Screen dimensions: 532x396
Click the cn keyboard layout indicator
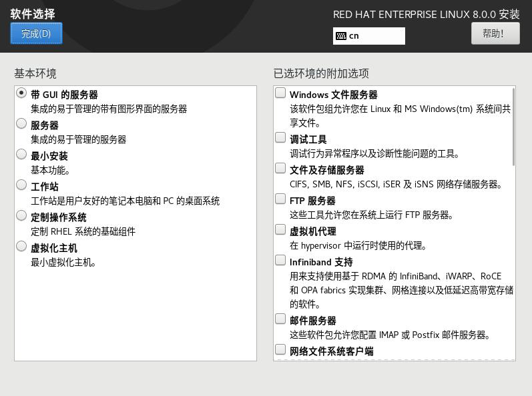pyautogui.click(x=369, y=36)
